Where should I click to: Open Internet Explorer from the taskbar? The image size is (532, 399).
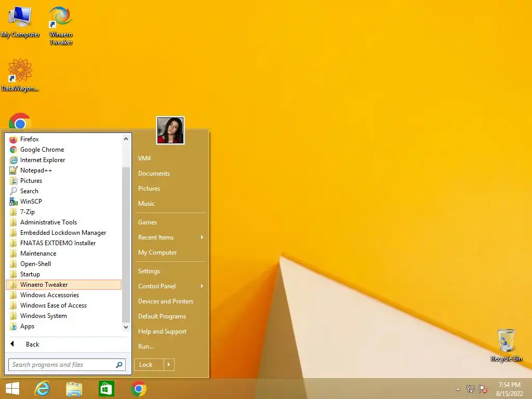coord(43,389)
